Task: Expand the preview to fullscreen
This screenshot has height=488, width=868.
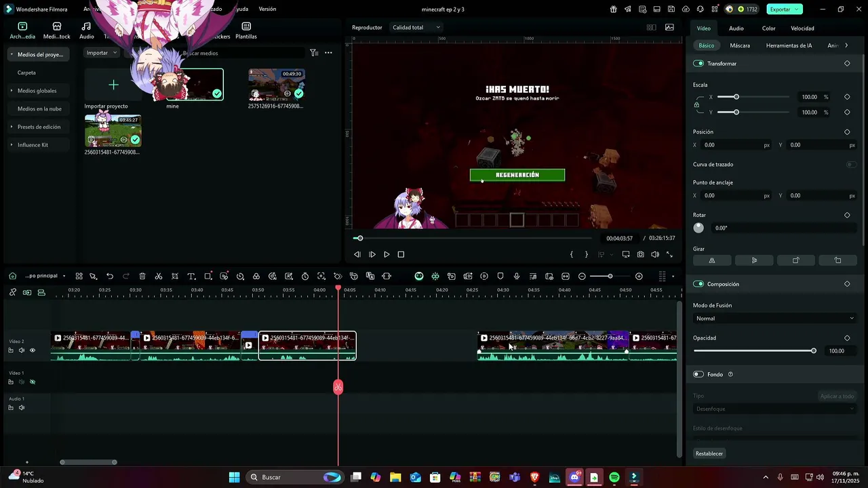Action: [x=670, y=255]
